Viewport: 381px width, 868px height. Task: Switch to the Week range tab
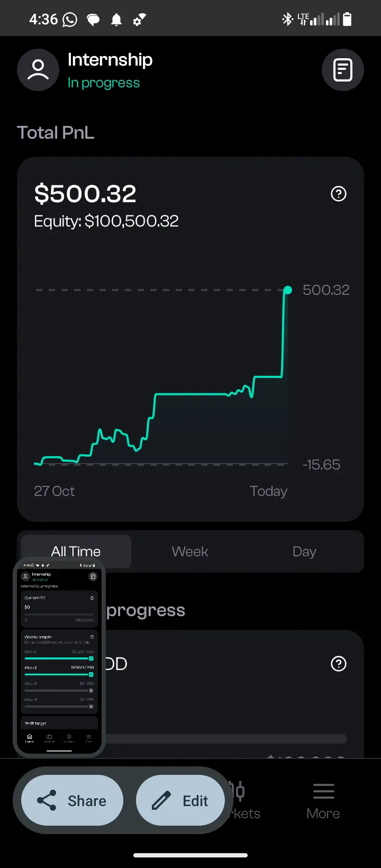pos(190,551)
